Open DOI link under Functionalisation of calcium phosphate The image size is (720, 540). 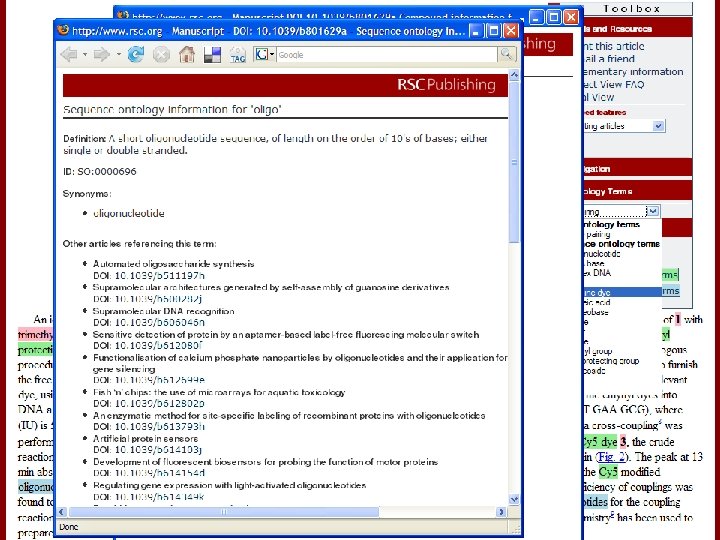tap(159, 380)
